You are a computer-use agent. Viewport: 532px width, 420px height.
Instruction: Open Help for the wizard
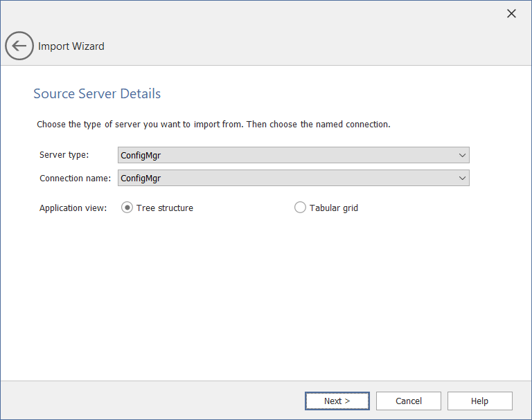[x=479, y=401]
